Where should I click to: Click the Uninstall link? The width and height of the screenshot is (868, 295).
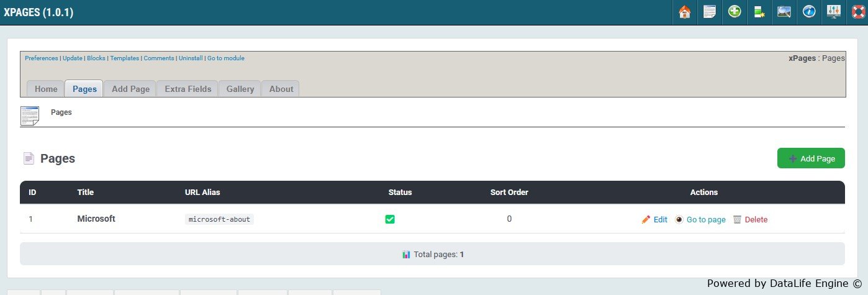191,58
